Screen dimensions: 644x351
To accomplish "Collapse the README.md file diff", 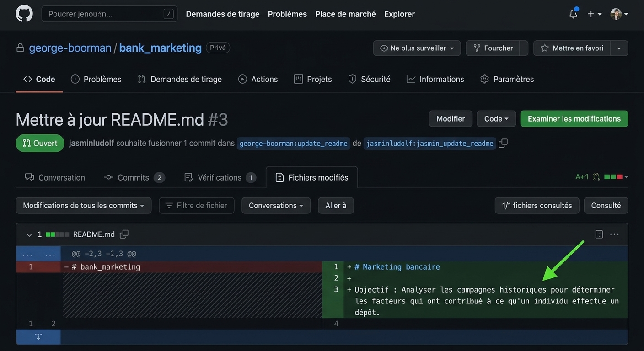I will pyautogui.click(x=29, y=234).
